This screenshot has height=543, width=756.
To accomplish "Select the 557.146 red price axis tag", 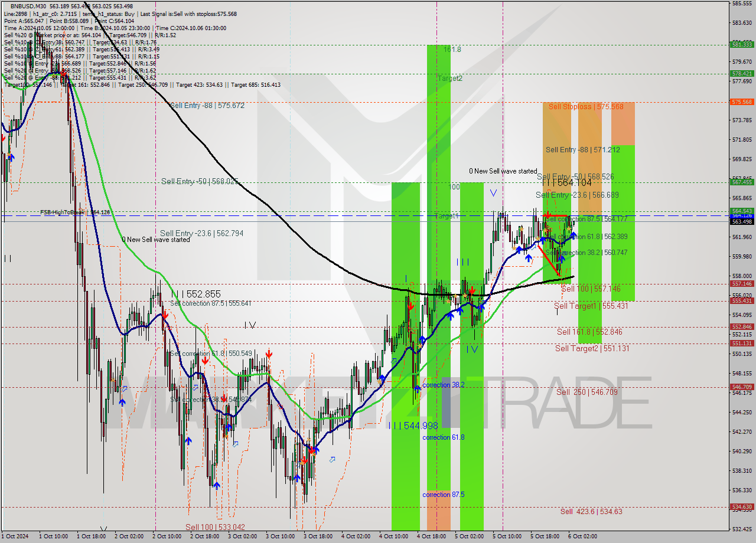I will (742, 283).
